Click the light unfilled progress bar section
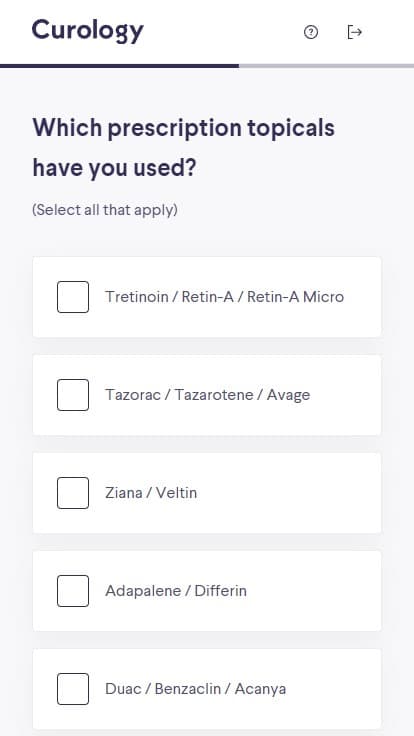 coord(326,66)
